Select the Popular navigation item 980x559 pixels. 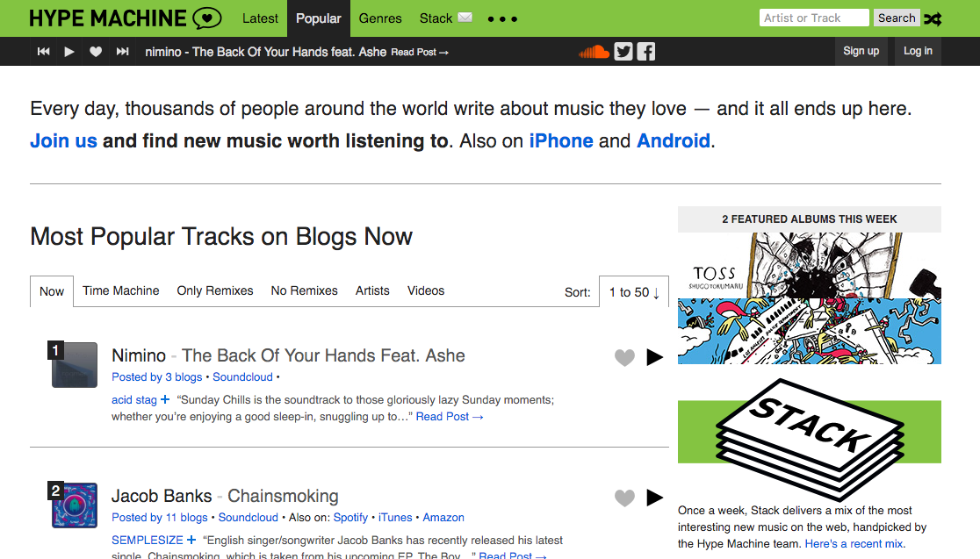[x=319, y=18]
